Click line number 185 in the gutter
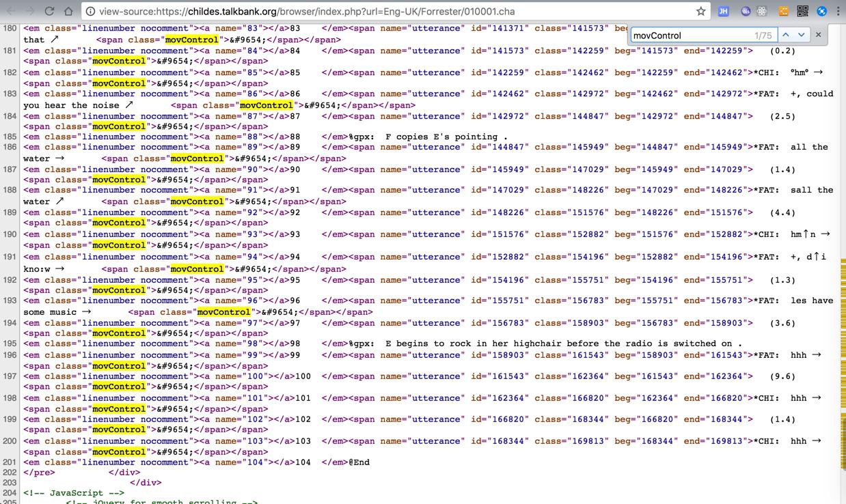 point(10,137)
